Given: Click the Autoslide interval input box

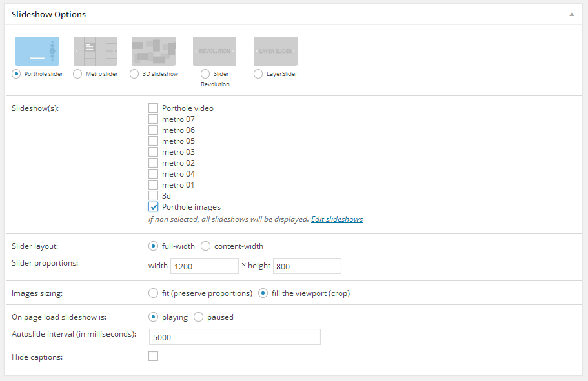Looking at the screenshot, I should (234, 337).
